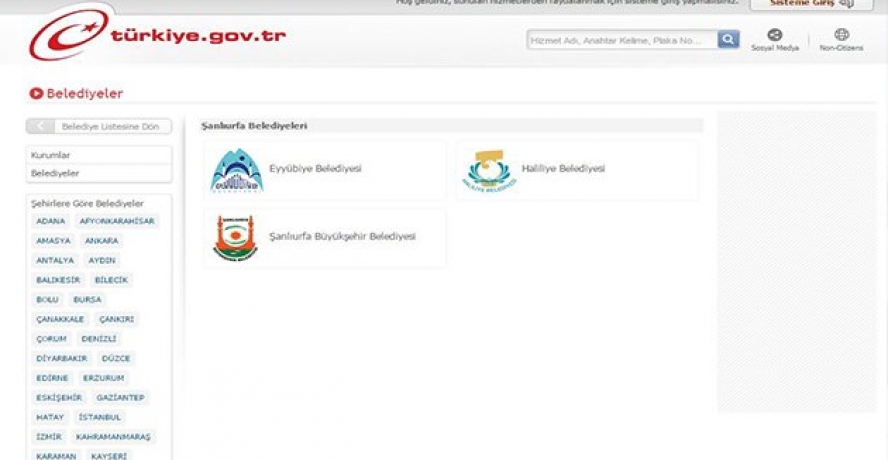Select the BALIKESİR city tag

click(x=58, y=280)
